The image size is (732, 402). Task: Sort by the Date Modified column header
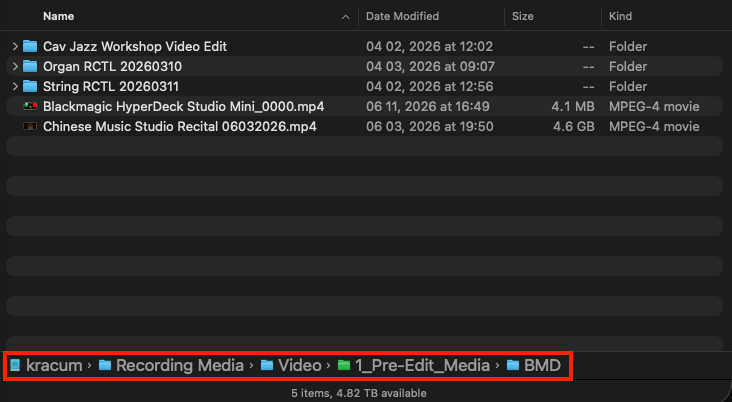(x=402, y=16)
